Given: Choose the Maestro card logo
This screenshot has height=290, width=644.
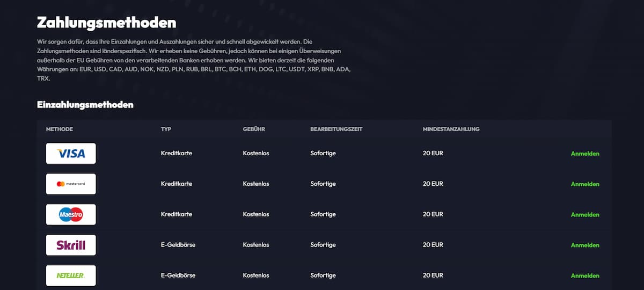Looking at the screenshot, I should (71, 215).
